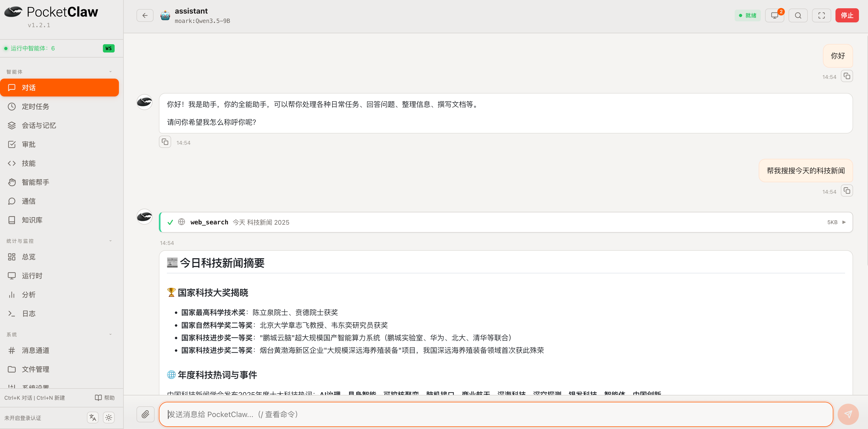Click the PocketClaw logo
Screen dimensions: 868x429
pyautogui.click(x=51, y=12)
